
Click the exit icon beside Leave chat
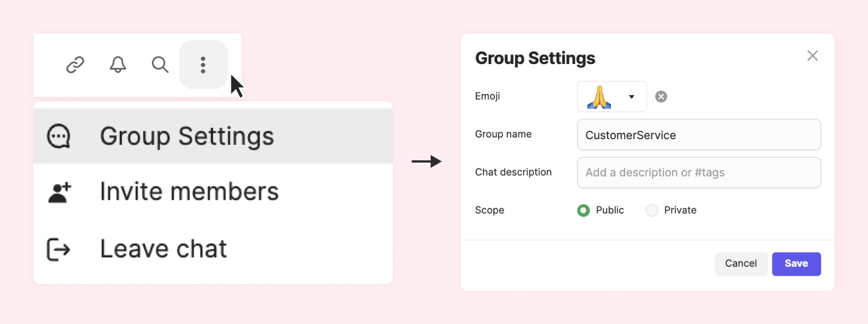click(x=58, y=249)
